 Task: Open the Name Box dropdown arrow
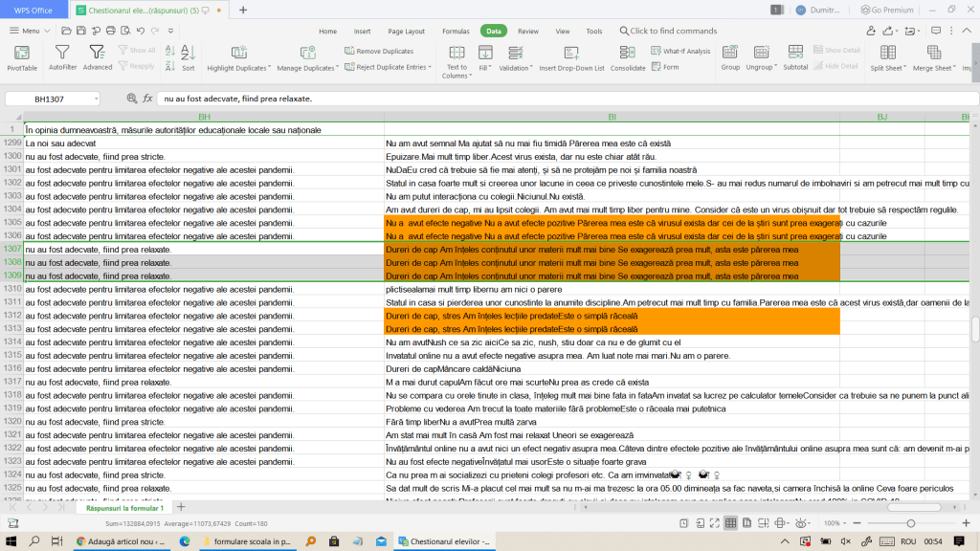click(95, 99)
